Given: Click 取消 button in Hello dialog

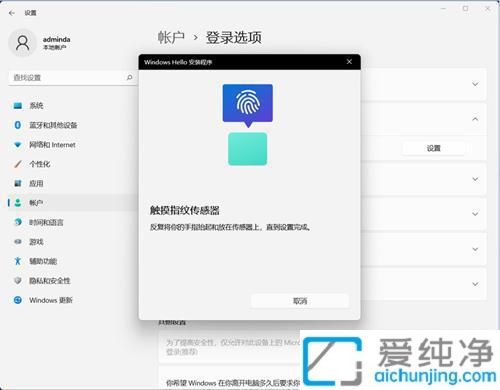Looking at the screenshot, I should 300,301.
